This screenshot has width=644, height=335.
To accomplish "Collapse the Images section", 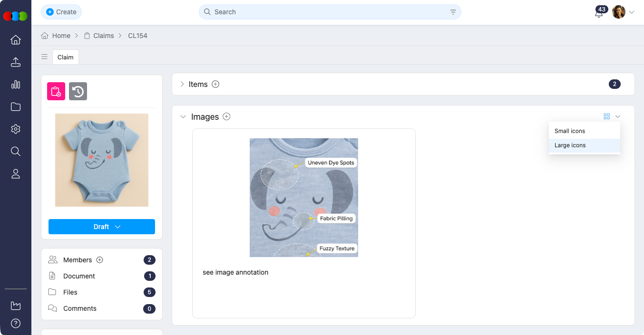I will coord(183,117).
